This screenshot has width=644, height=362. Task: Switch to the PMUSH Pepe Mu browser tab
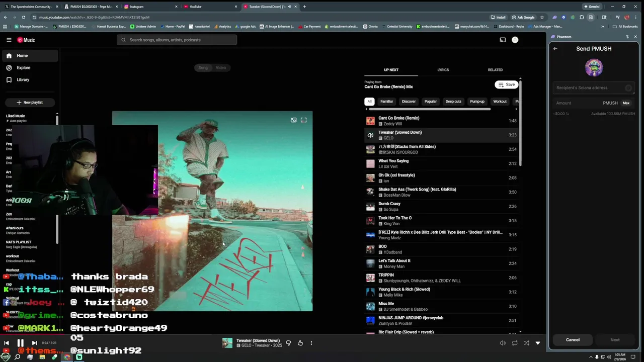91,7
